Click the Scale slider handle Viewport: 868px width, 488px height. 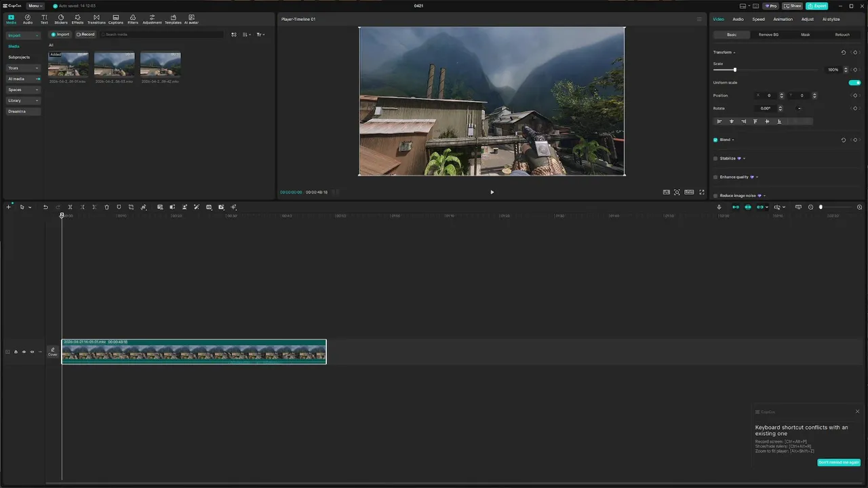point(734,70)
